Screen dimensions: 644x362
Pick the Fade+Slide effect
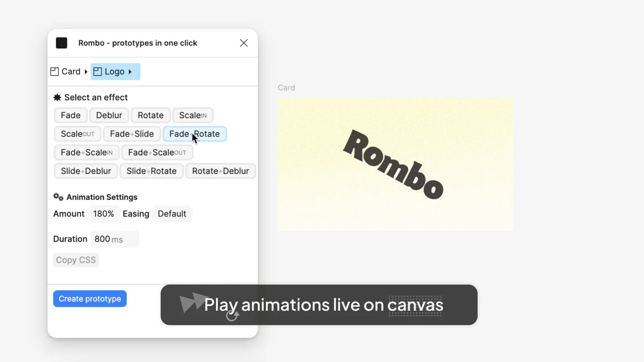point(132,134)
